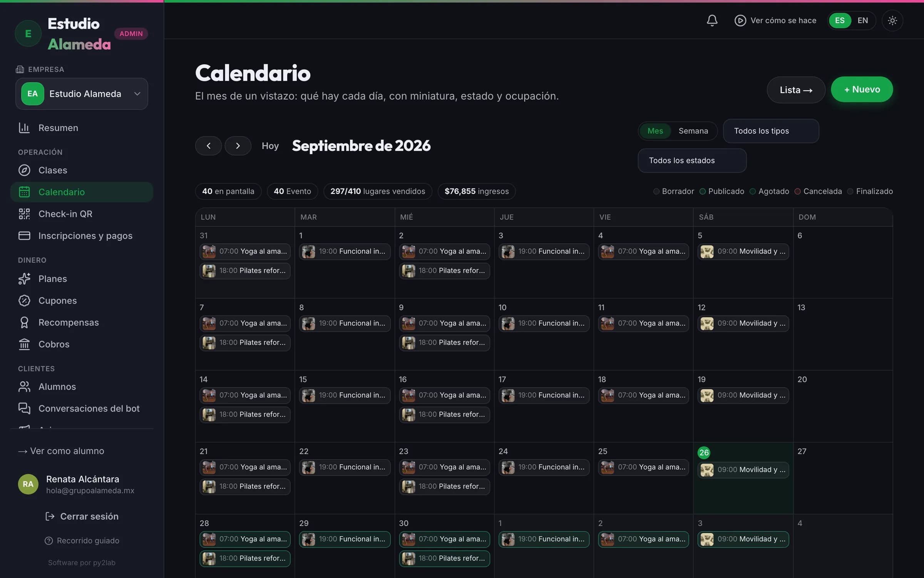Image resolution: width=924 pixels, height=578 pixels.
Task: Click Ver como alumno link
Action: click(61, 451)
